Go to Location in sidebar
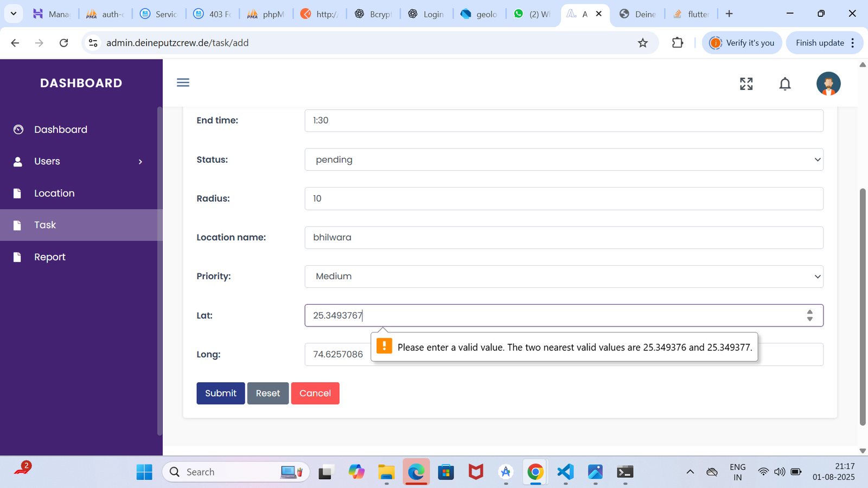Image resolution: width=868 pixels, height=488 pixels. pos(54,194)
